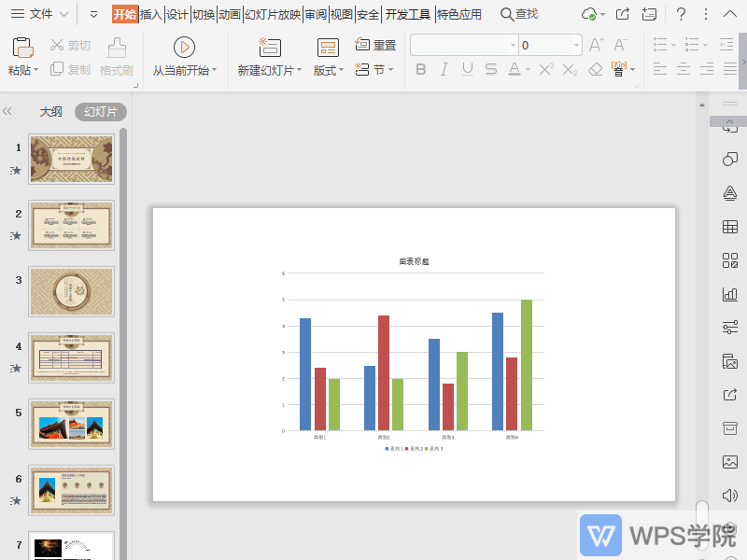Toggle italic text formatting

point(444,70)
